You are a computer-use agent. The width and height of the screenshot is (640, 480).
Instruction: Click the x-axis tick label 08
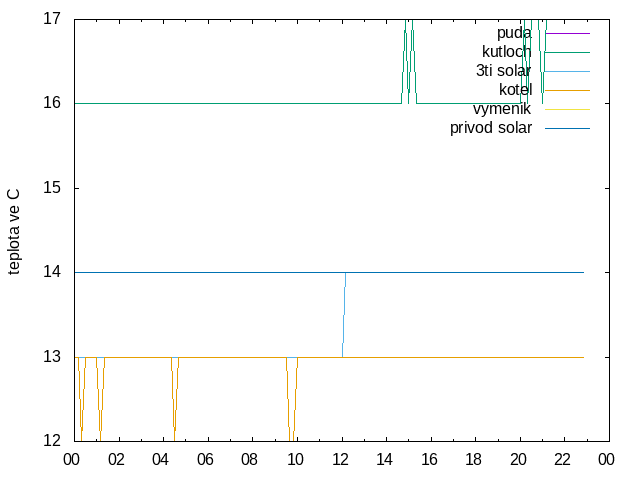click(x=249, y=460)
